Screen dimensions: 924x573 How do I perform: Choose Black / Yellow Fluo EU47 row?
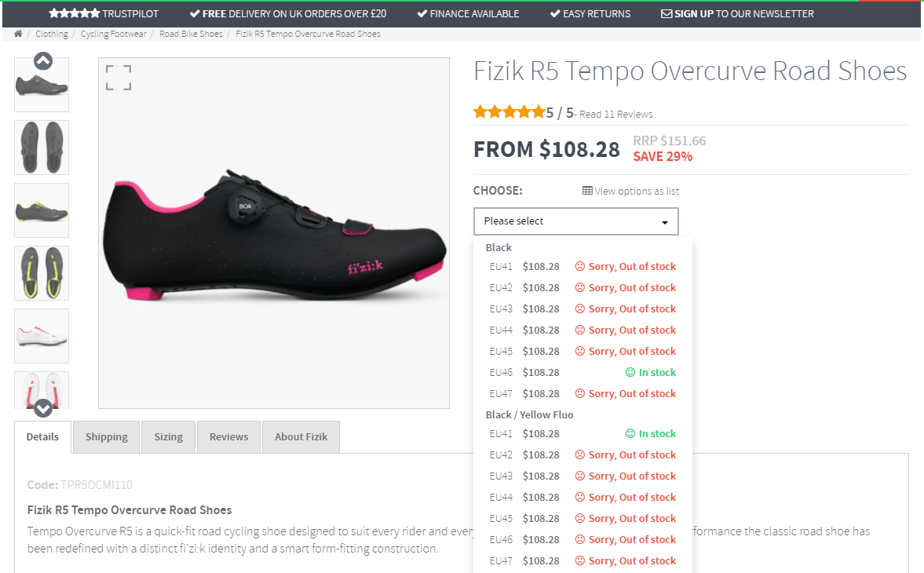pyautogui.click(x=583, y=560)
